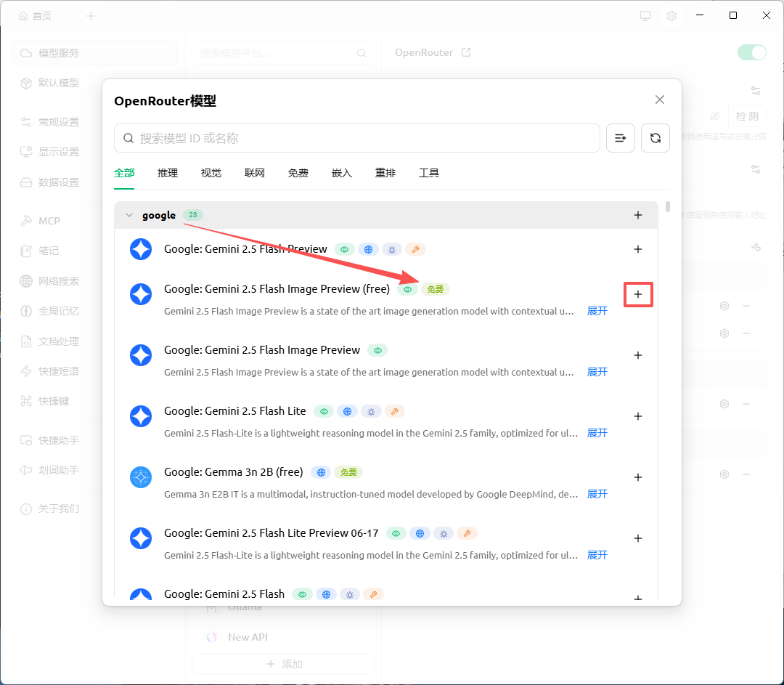Open 显示设置 in the sidebar
The width and height of the screenshot is (784, 685).
pos(59,152)
